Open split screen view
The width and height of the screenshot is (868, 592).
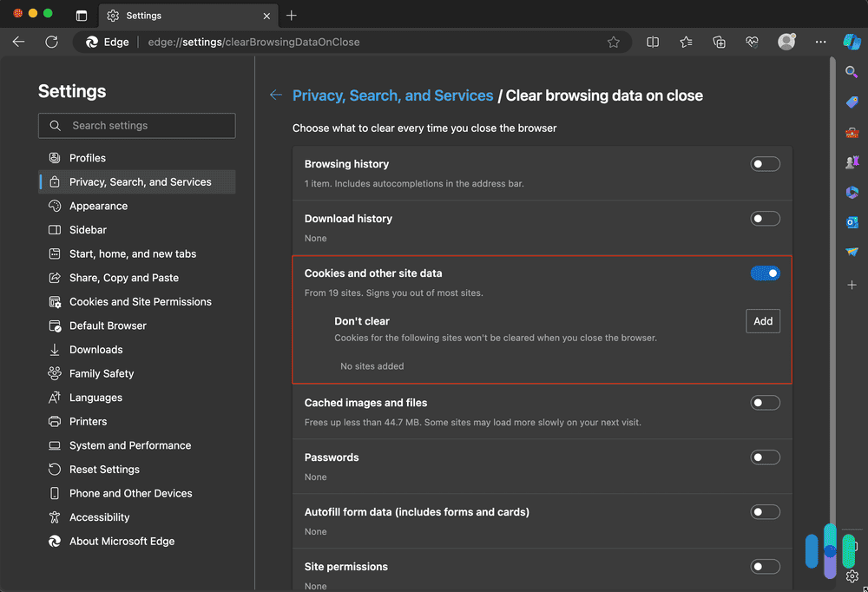coord(653,41)
